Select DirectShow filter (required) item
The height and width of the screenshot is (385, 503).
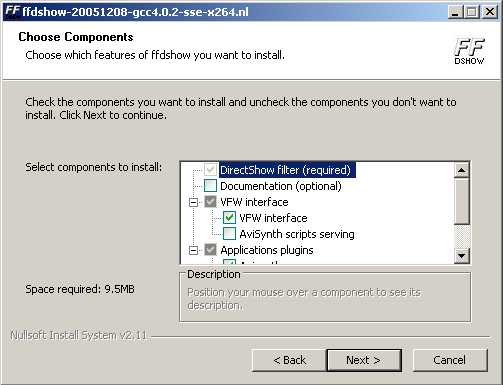coord(286,170)
